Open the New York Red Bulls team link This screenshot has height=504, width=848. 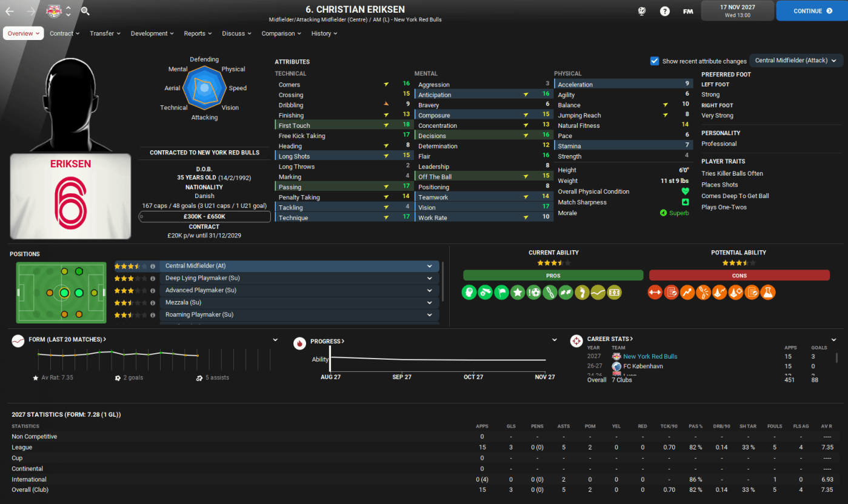click(650, 356)
